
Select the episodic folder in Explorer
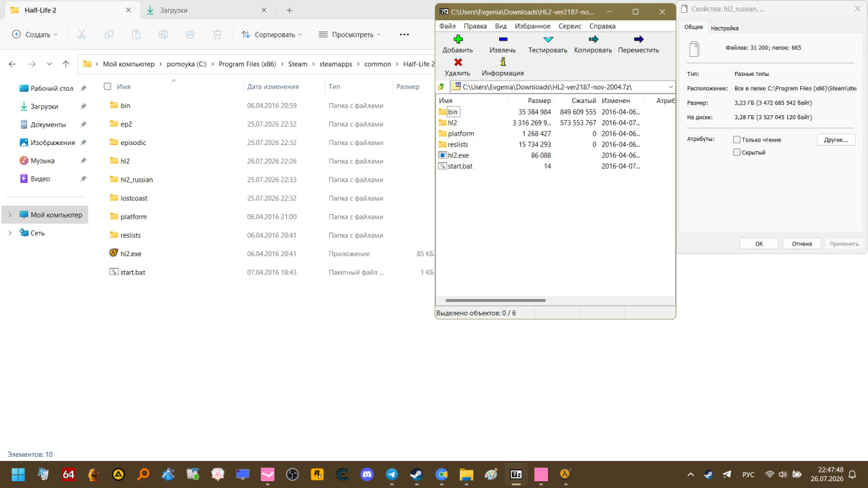pos(133,142)
